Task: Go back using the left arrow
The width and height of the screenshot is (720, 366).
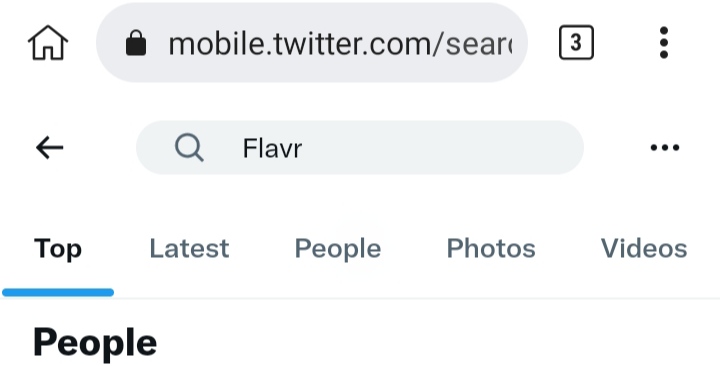Action: click(49, 147)
